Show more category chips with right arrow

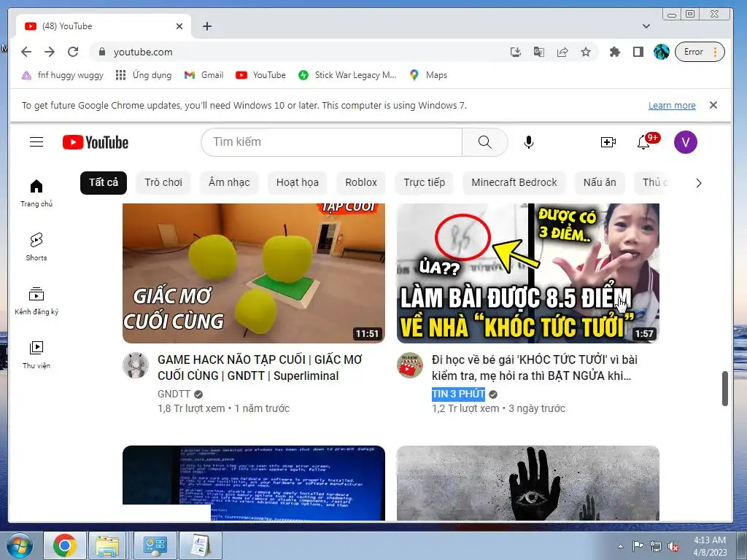click(698, 183)
